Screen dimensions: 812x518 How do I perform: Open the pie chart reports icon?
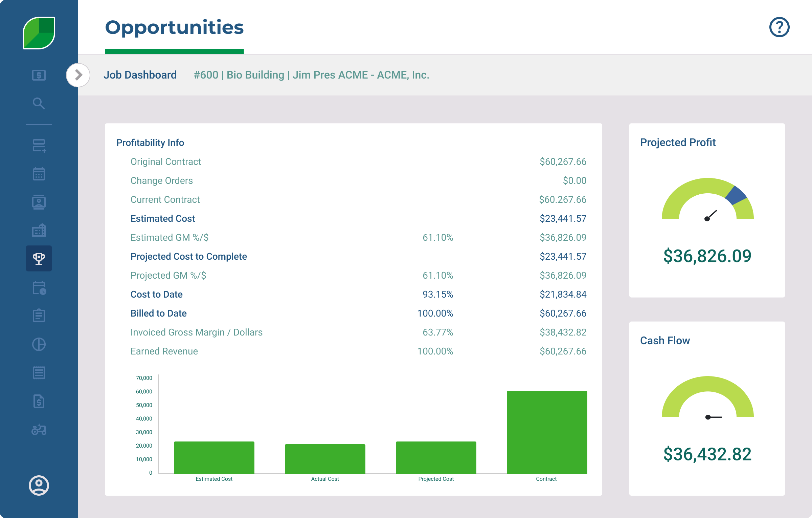pyautogui.click(x=39, y=344)
